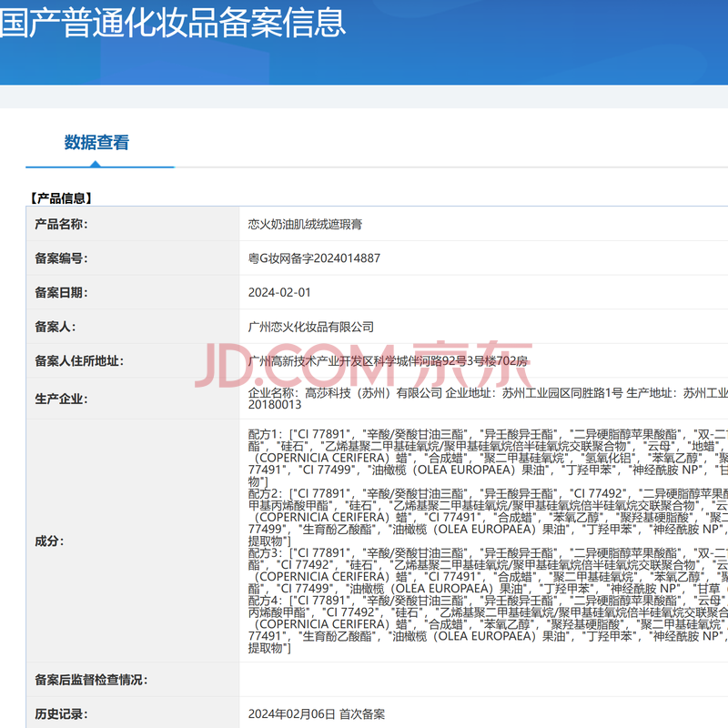This screenshot has width=728, height=728.
Task: Click the 备案编号 row label
Action: click(61, 258)
